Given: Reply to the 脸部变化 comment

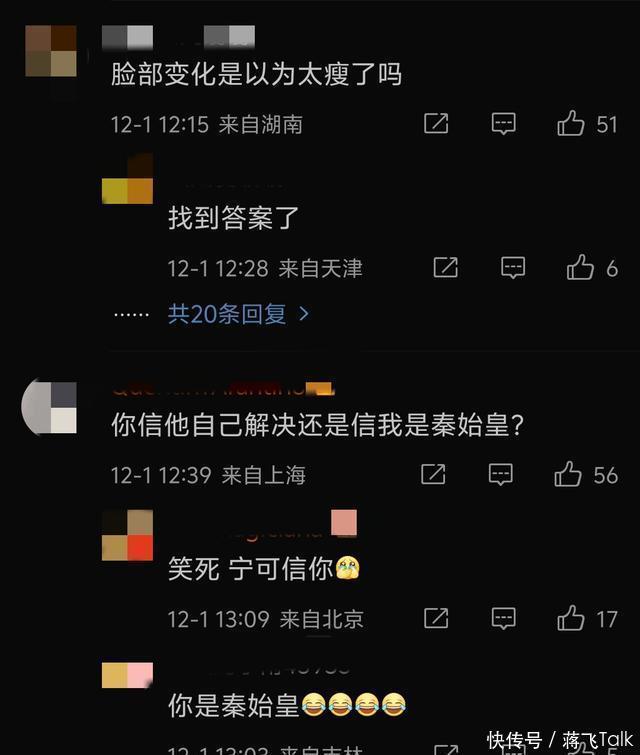Looking at the screenshot, I should (x=504, y=124).
